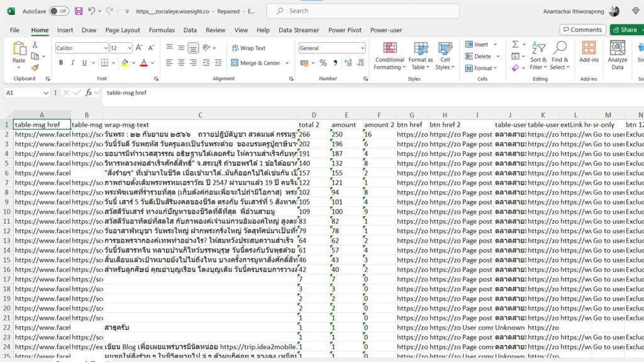
Task: Click Increase Decimal icon
Action: pyautogui.click(x=348, y=63)
